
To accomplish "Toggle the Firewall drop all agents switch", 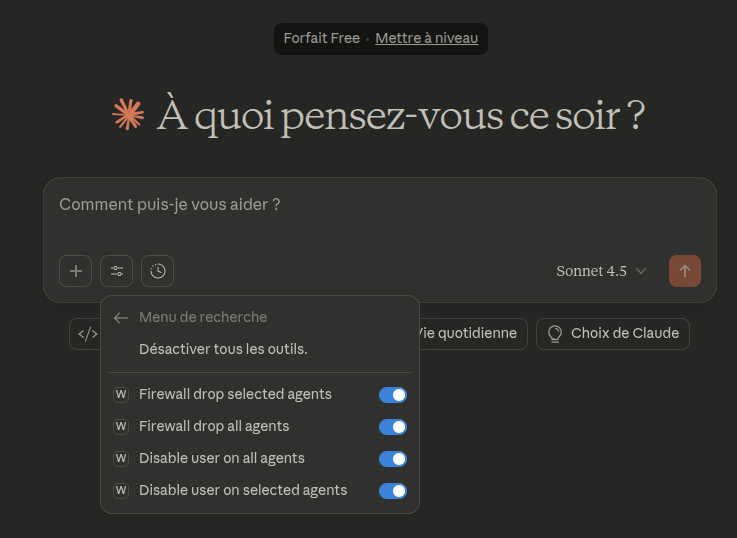I will (x=393, y=427).
